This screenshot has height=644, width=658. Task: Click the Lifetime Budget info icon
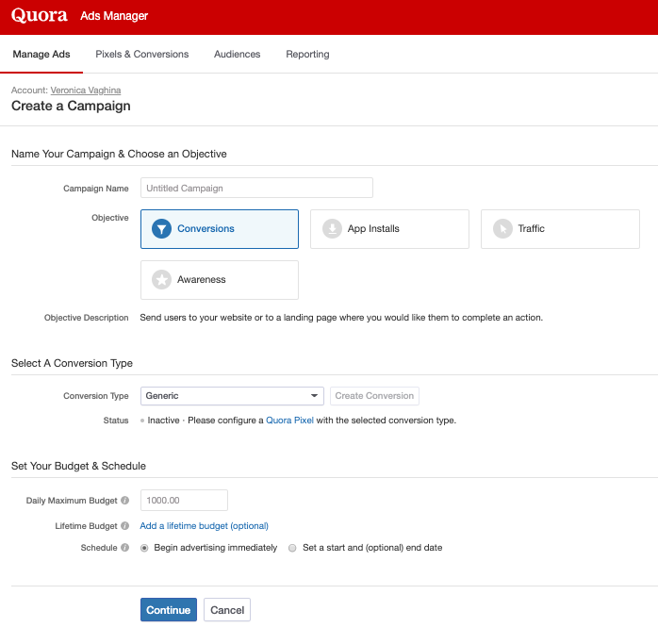125,526
